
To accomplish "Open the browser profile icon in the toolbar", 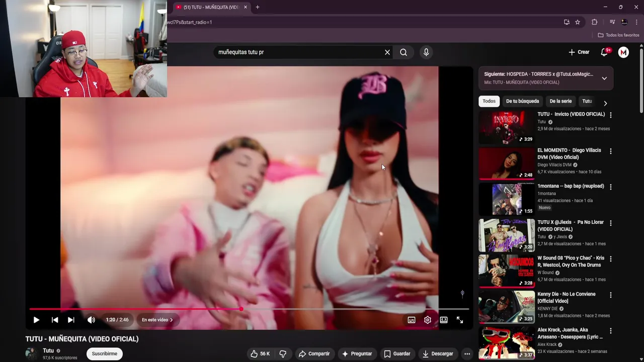I will click(624, 22).
